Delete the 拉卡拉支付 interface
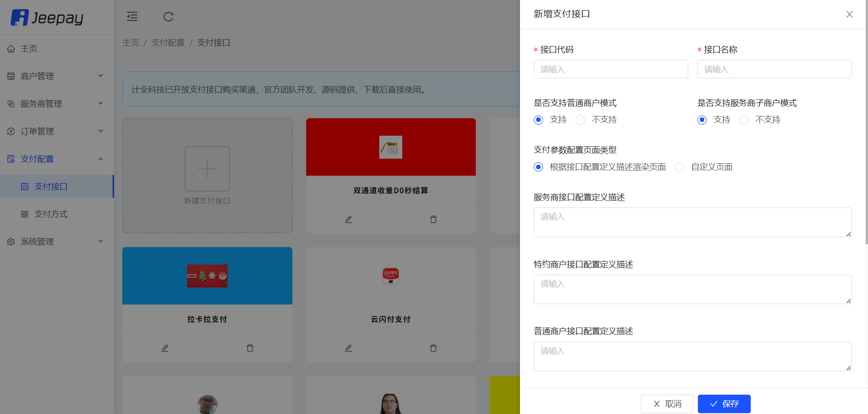 pyautogui.click(x=250, y=348)
